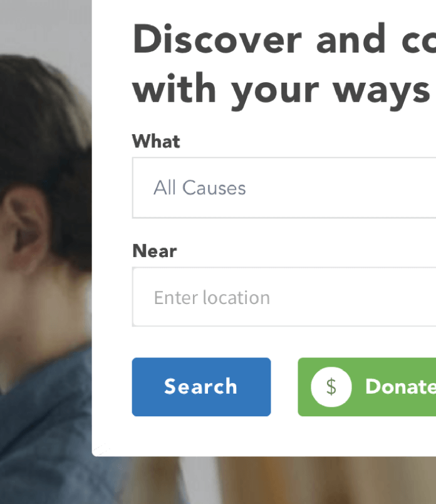Click the What field label
The width and height of the screenshot is (436, 504).
pos(156,141)
